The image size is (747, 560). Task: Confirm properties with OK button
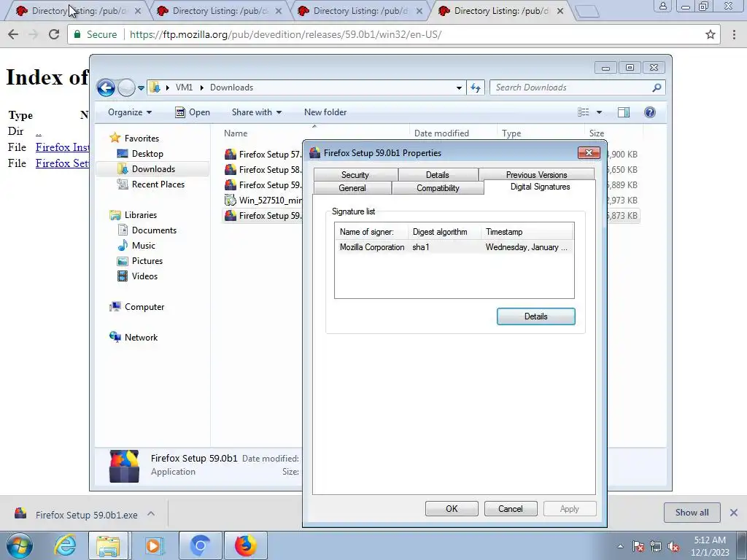pyautogui.click(x=452, y=508)
